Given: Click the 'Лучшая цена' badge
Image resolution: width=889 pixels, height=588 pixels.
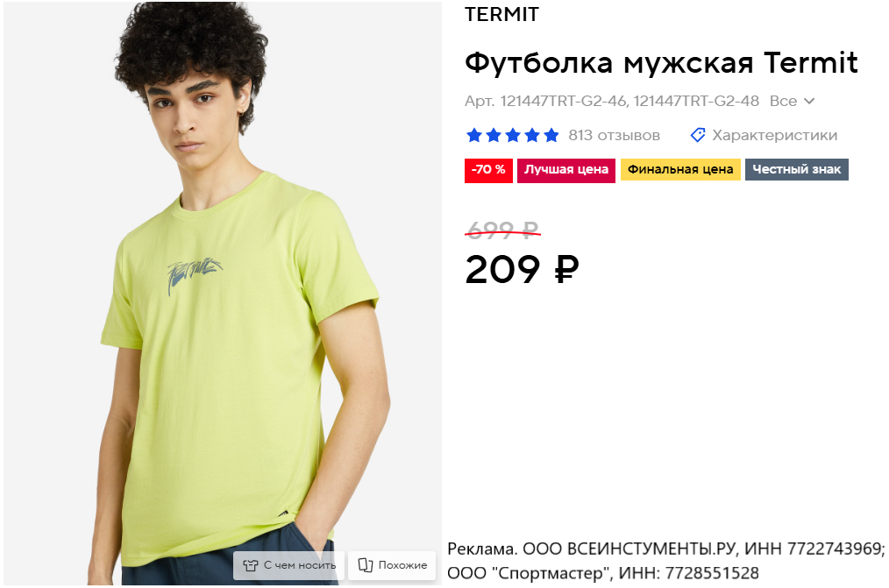Looking at the screenshot, I should click(565, 170).
